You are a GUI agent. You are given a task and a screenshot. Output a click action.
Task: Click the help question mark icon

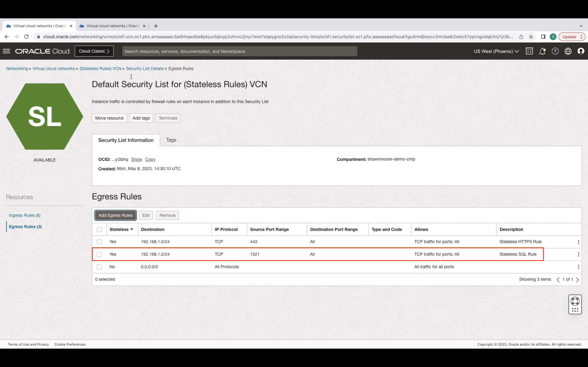click(x=555, y=51)
